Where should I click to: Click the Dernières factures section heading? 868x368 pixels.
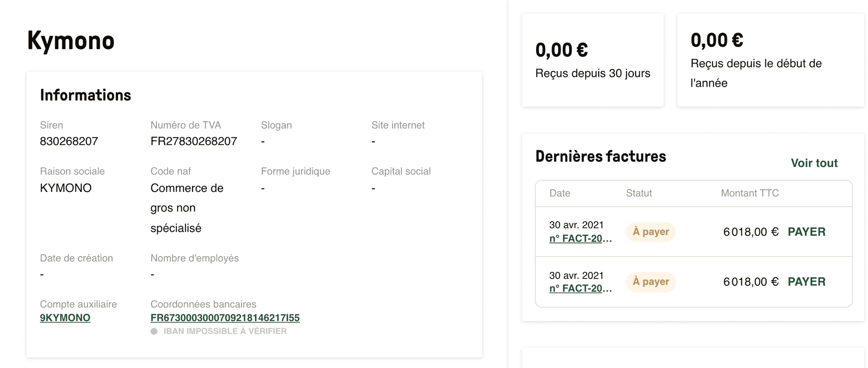coord(600,156)
